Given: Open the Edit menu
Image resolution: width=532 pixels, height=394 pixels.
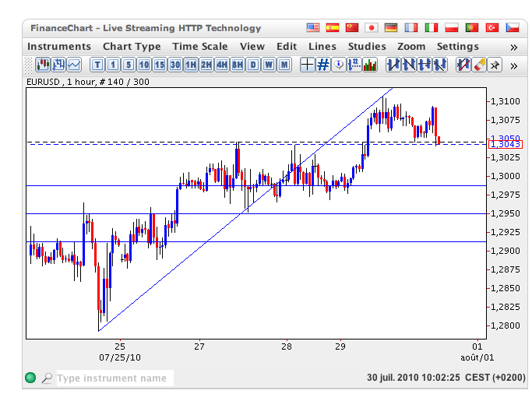Looking at the screenshot, I should point(287,47).
